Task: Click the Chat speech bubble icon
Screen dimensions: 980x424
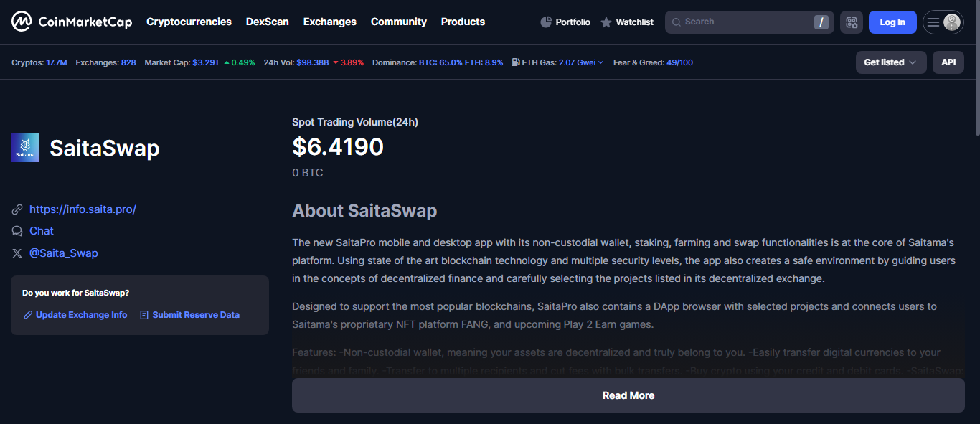Action: click(x=17, y=230)
